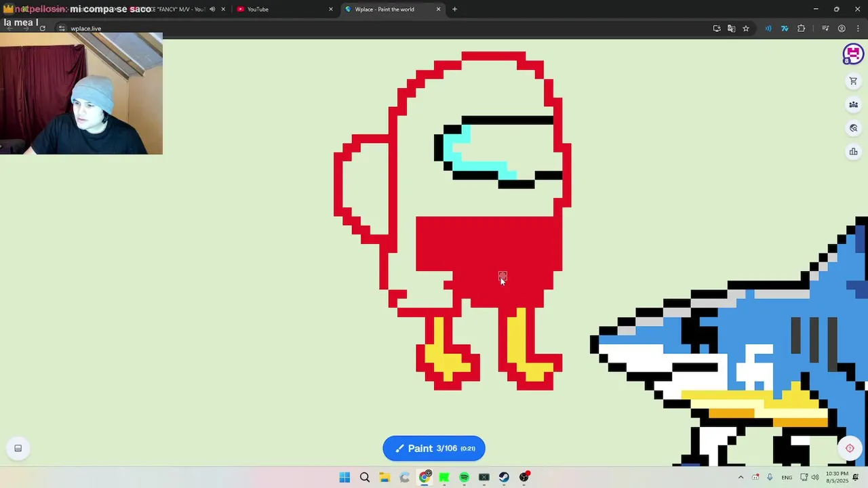Open a new browser tab
This screenshot has width=868, height=488.
454,9
